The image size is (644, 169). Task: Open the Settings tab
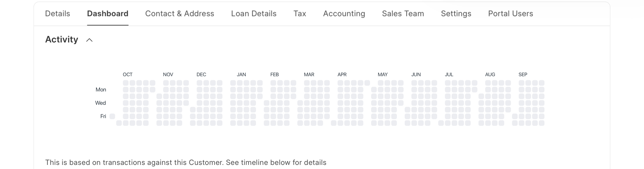tap(456, 14)
